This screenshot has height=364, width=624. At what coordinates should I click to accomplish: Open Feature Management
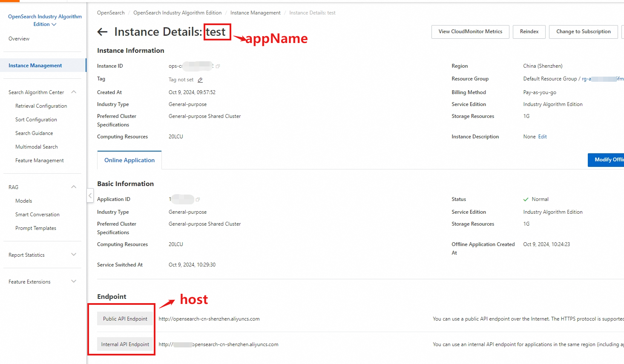coord(40,161)
